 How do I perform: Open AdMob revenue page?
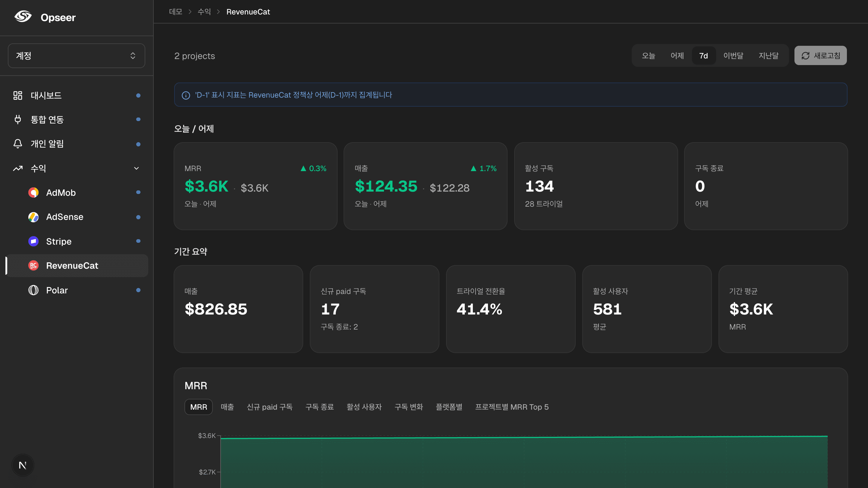pos(77,192)
